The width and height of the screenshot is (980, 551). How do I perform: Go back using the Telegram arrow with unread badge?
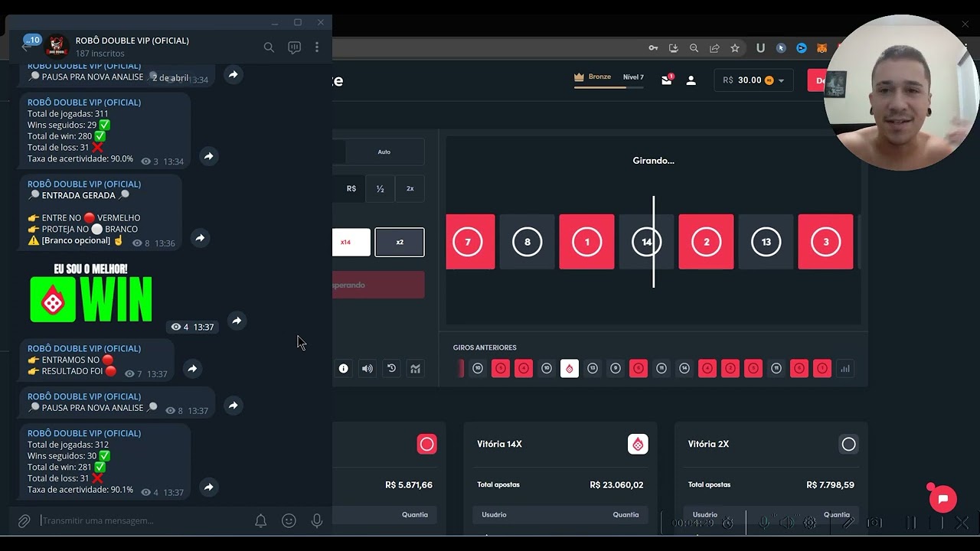click(x=28, y=46)
